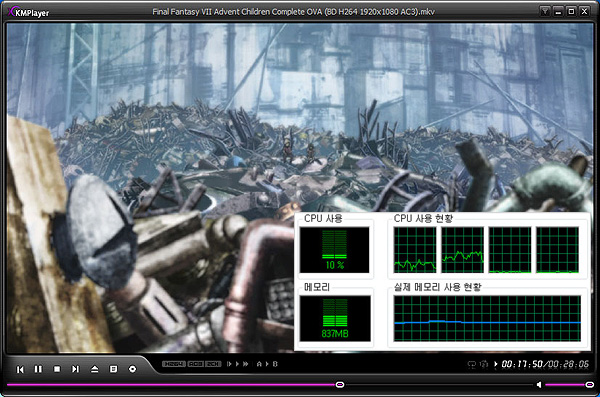Slow down the playback speed
Image resolution: width=600 pixels, height=397 pixels.
pos(229,364)
